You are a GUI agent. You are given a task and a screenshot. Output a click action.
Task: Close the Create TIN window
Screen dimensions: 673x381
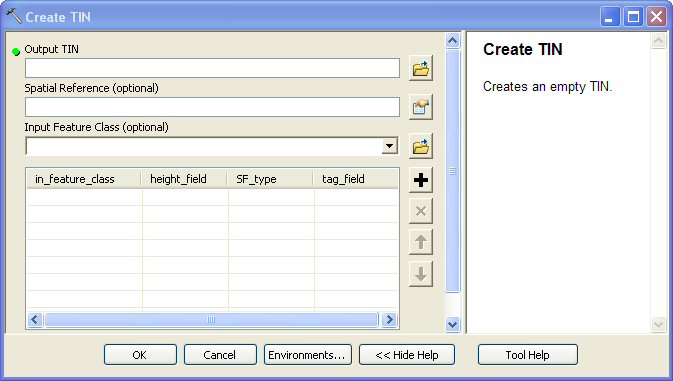(657, 17)
